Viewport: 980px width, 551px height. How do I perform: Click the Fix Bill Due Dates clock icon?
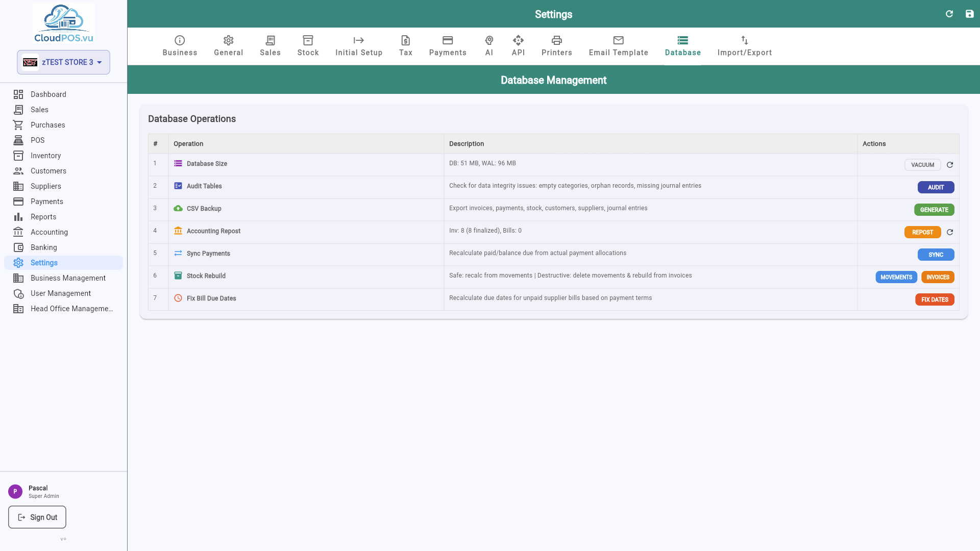coord(178,298)
